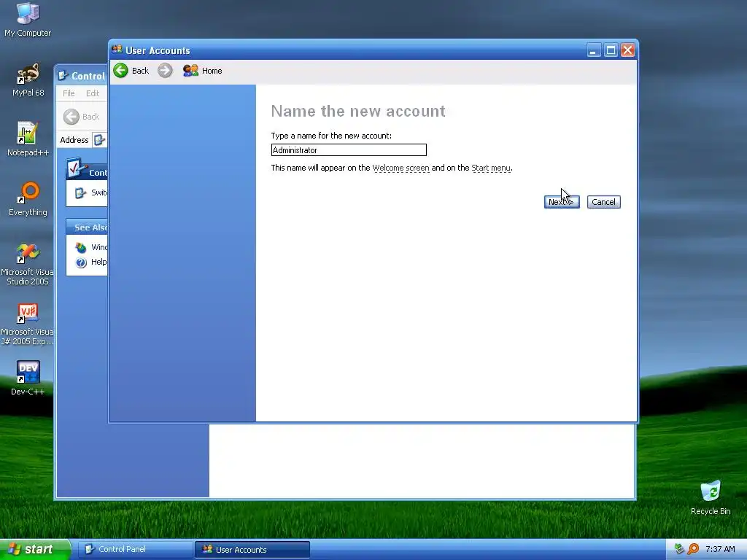Click the Everything search tray icon
Image resolution: width=747 pixels, height=560 pixels.
[693, 549]
